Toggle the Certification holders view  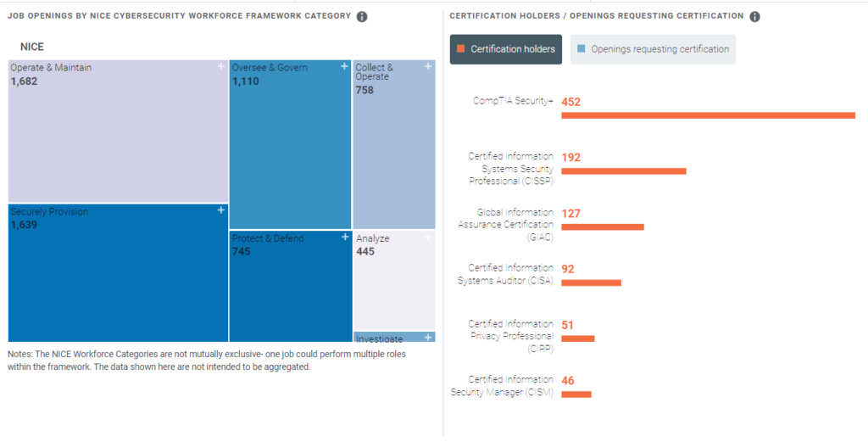point(505,49)
